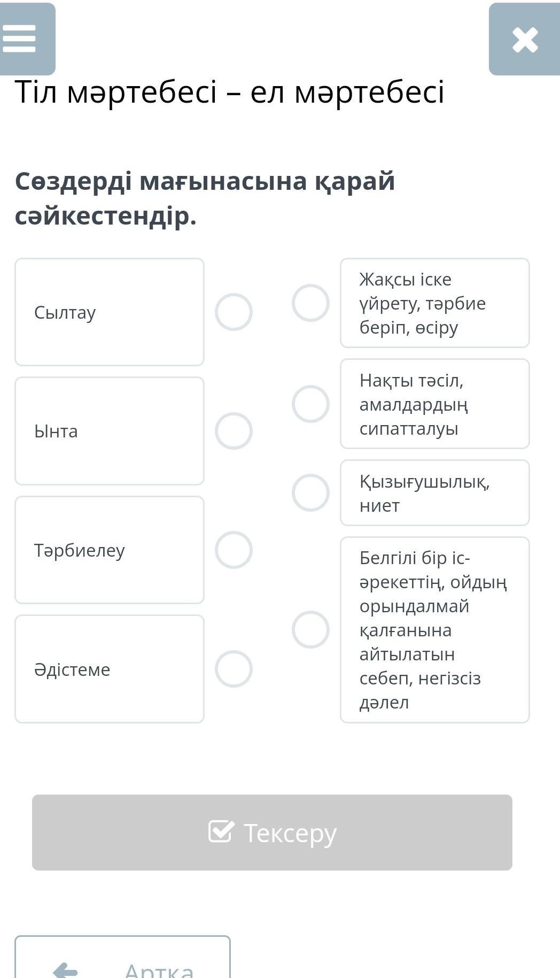Select the connector circle next to Сылтау
Viewport: 560px width, 978px height.
234,312
